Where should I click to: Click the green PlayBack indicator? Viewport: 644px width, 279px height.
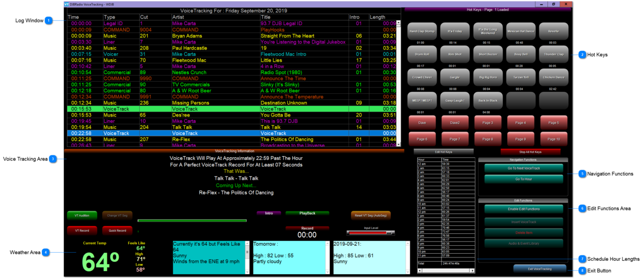pos(307,214)
